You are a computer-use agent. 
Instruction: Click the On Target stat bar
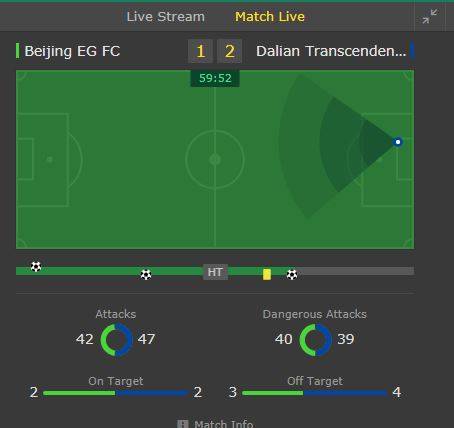[116, 393]
